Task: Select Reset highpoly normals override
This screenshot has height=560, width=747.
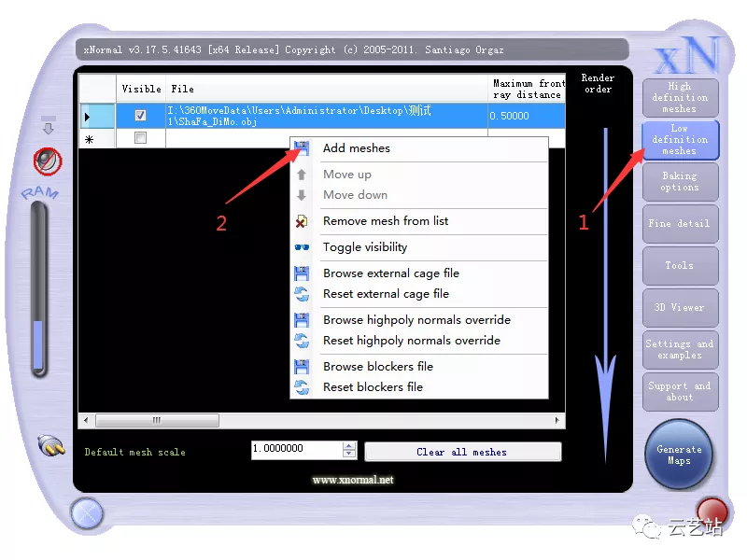Action: 419,341
